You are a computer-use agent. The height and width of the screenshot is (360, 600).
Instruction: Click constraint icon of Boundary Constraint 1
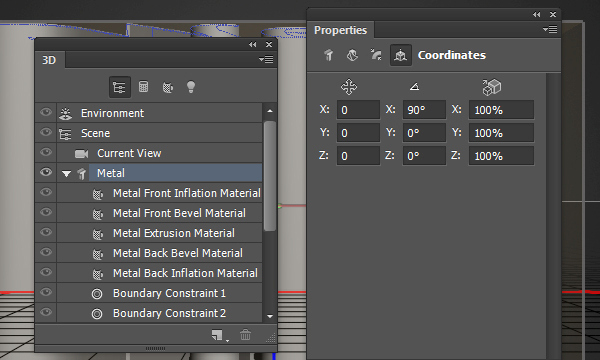tap(97, 294)
